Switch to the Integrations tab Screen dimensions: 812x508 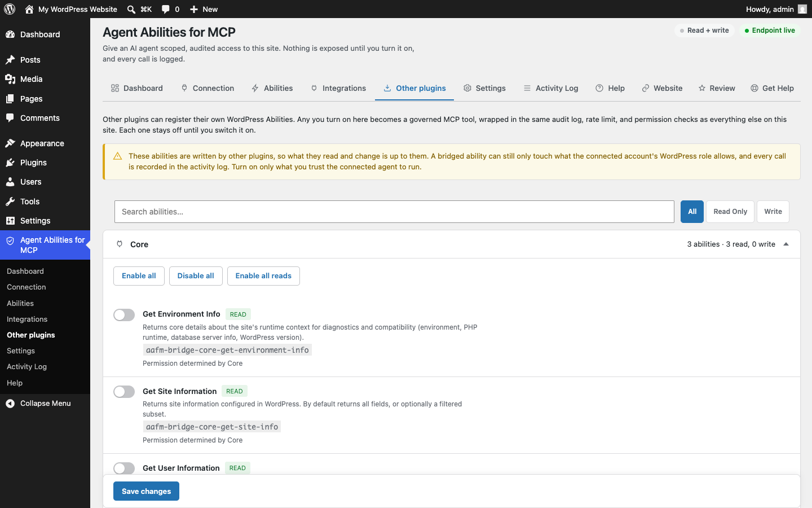coord(338,88)
